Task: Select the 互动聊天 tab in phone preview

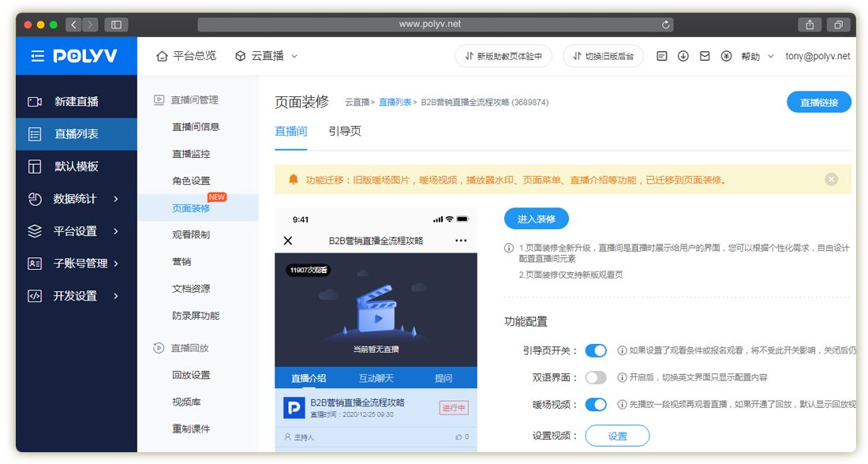Action: tap(376, 378)
